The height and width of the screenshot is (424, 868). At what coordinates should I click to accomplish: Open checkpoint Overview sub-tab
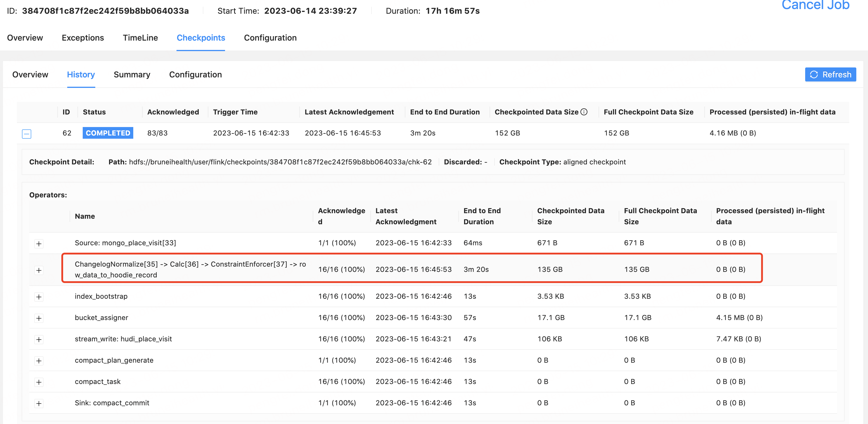point(30,74)
